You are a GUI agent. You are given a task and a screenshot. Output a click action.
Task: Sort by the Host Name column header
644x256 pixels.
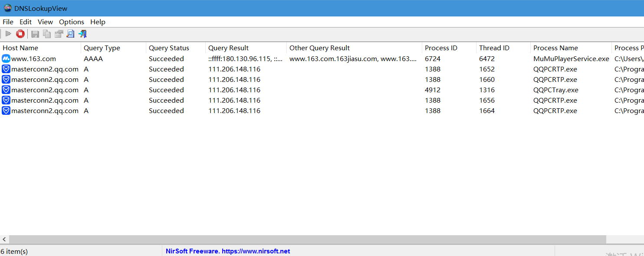coord(40,48)
